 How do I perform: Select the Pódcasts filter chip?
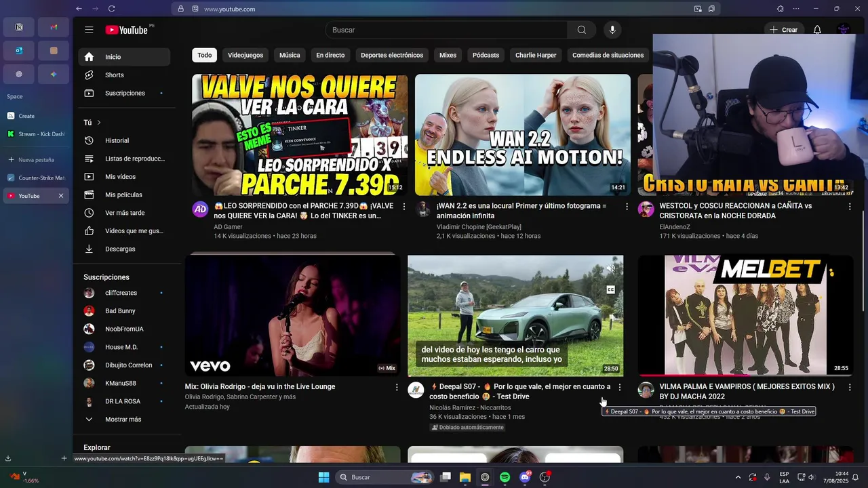486,56
